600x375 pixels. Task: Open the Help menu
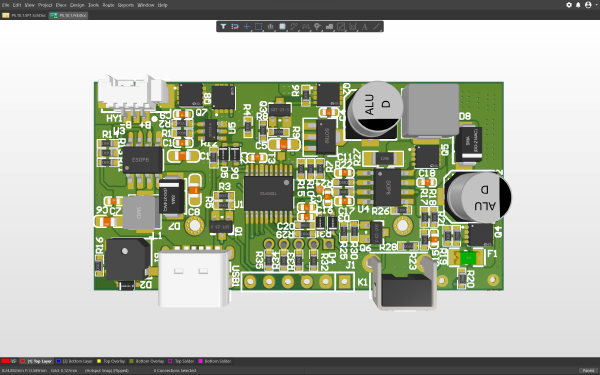pyautogui.click(x=162, y=5)
